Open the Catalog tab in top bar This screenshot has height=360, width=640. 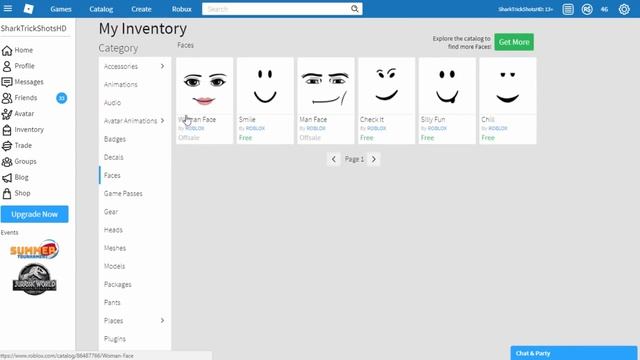(101, 9)
